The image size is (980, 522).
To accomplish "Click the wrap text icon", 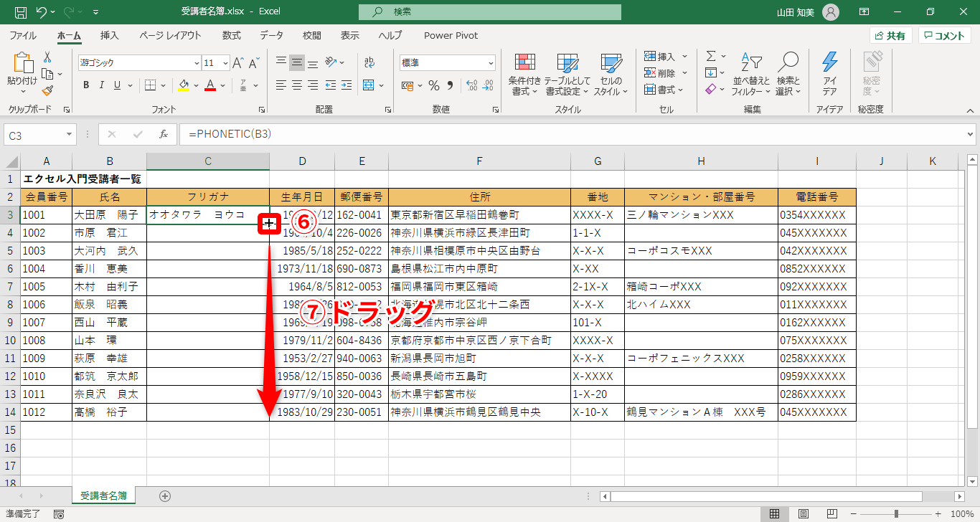I will [369, 63].
